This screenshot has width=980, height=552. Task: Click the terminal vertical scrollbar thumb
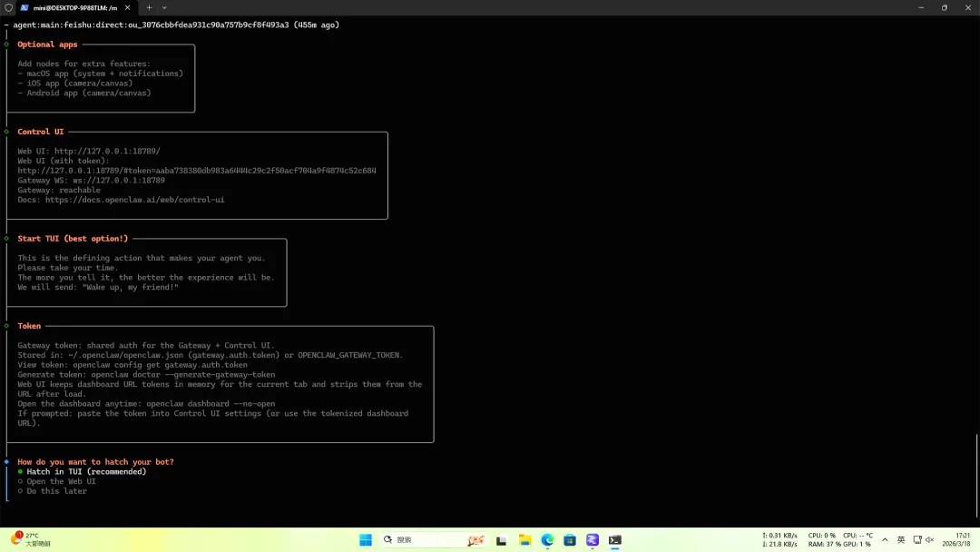pos(977,477)
